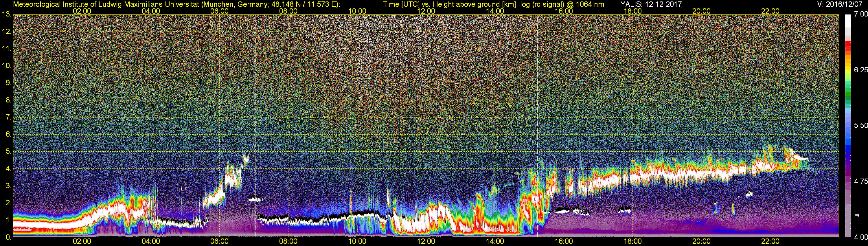Click the 12:00 label on the top time axis

(x=426, y=11)
